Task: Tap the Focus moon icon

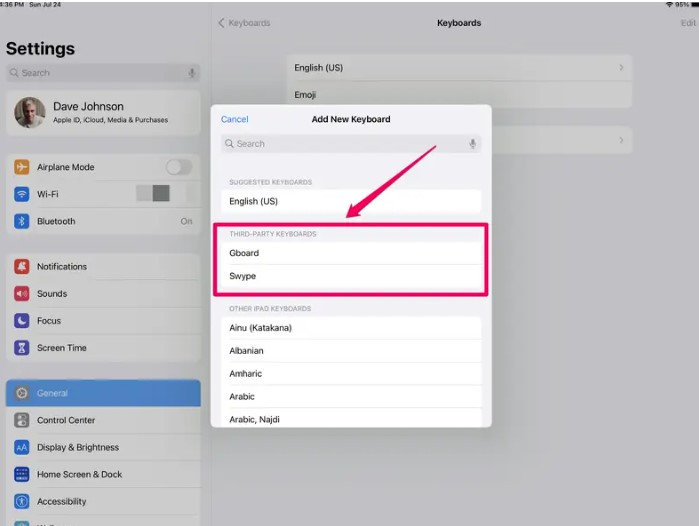Action: (21, 321)
